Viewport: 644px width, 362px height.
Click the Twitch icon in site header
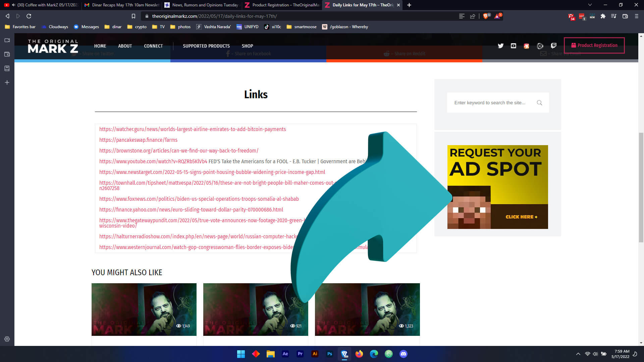point(553,46)
